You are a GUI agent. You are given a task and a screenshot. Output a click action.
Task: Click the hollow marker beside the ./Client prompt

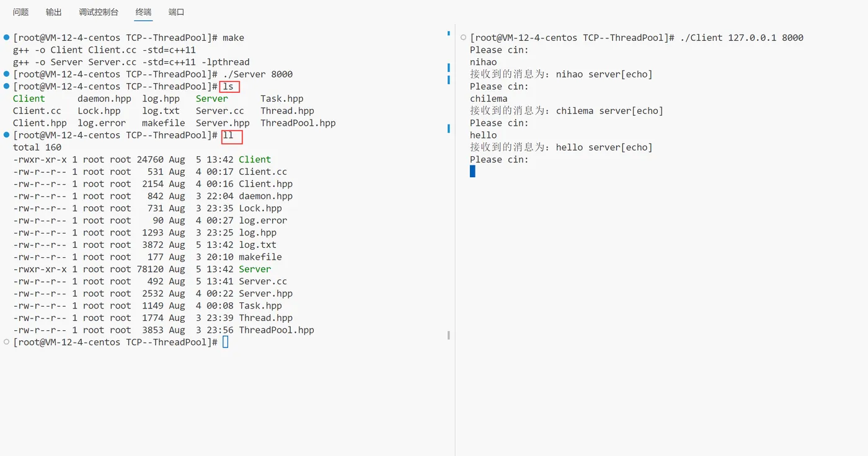(463, 38)
